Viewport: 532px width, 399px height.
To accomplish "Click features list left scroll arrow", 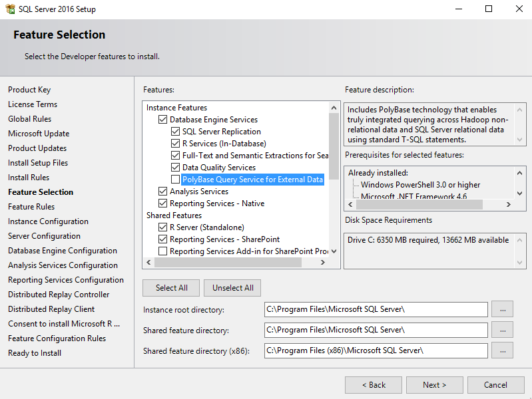I will pyautogui.click(x=148, y=263).
